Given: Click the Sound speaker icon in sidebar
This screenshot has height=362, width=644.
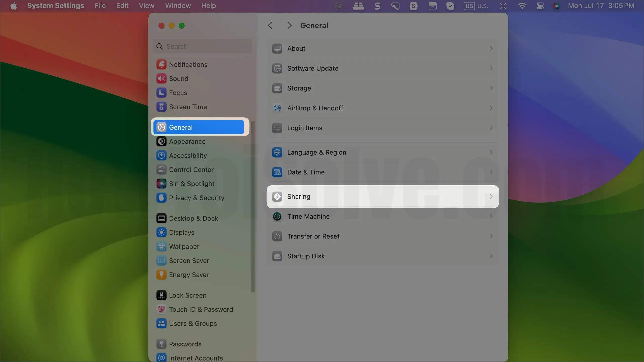Looking at the screenshot, I should coord(161,79).
